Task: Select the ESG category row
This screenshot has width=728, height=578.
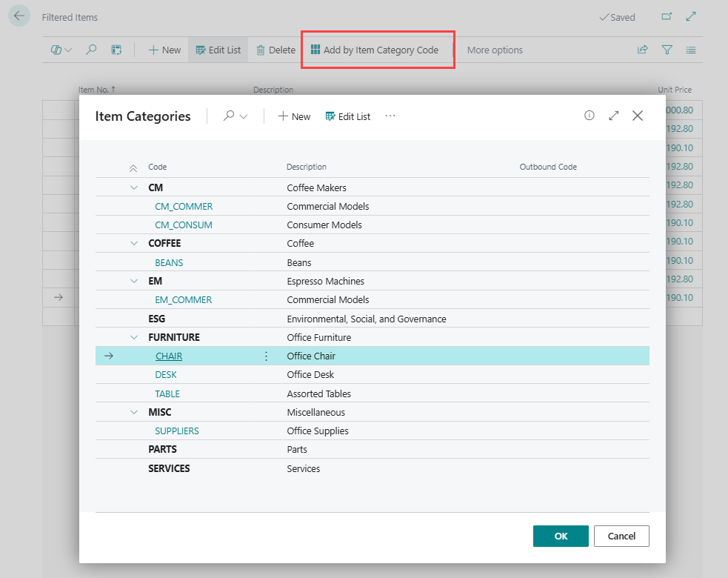Action: pyautogui.click(x=373, y=319)
